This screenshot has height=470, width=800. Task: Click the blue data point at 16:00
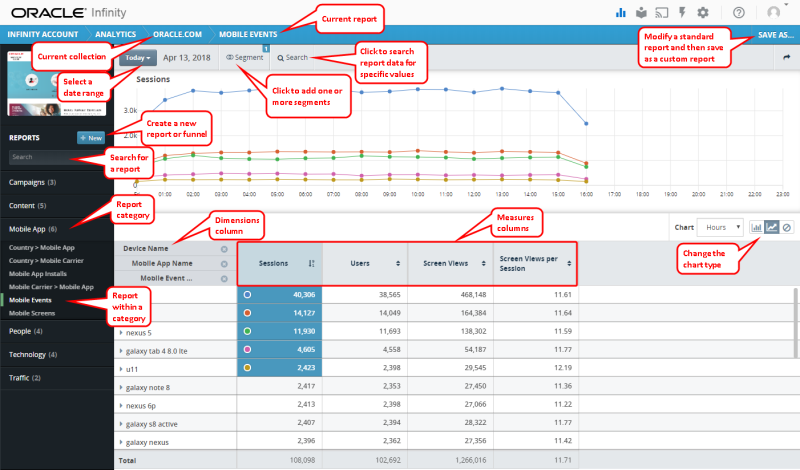tap(586, 123)
